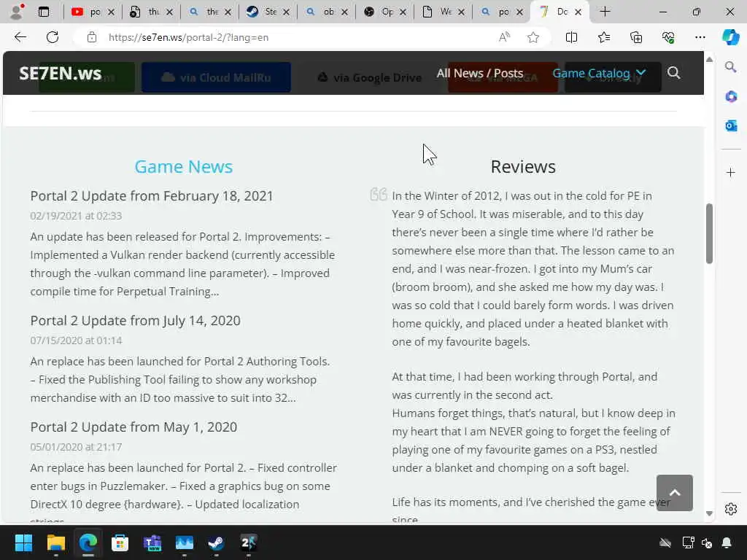Click the scrollbar up arrow
The height and width of the screenshot is (560, 747).
click(x=709, y=60)
